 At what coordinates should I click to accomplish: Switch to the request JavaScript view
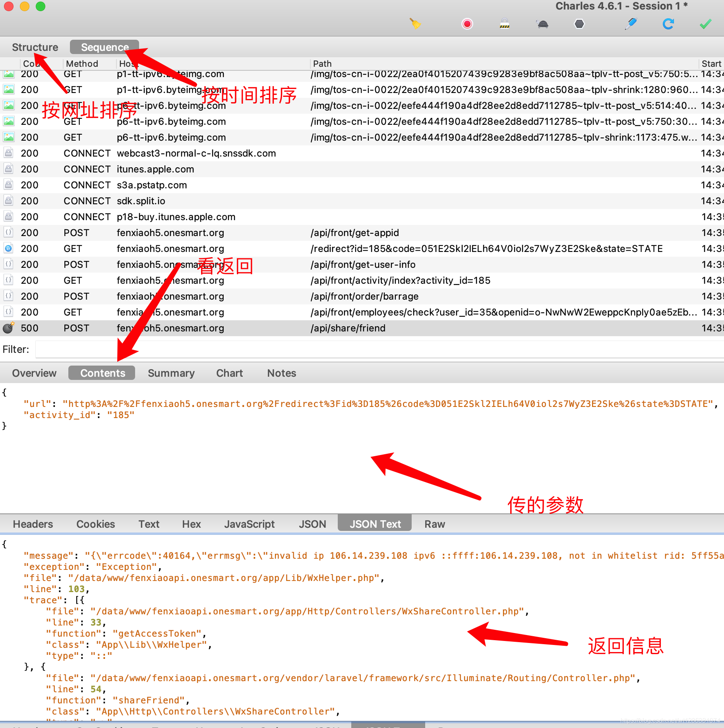[249, 524]
